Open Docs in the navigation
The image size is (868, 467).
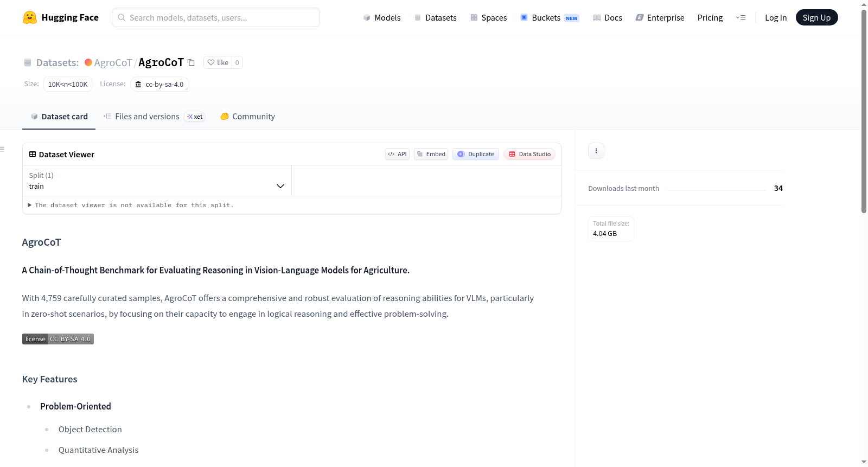[x=607, y=17]
